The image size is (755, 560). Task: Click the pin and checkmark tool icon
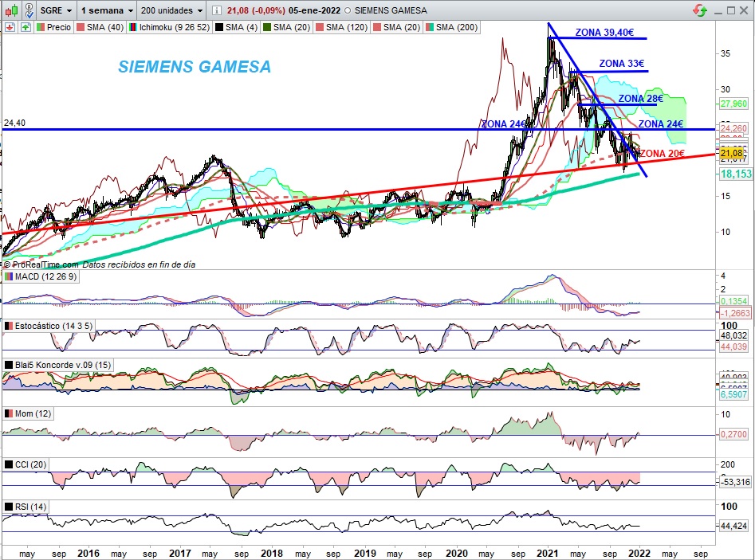[29, 10]
